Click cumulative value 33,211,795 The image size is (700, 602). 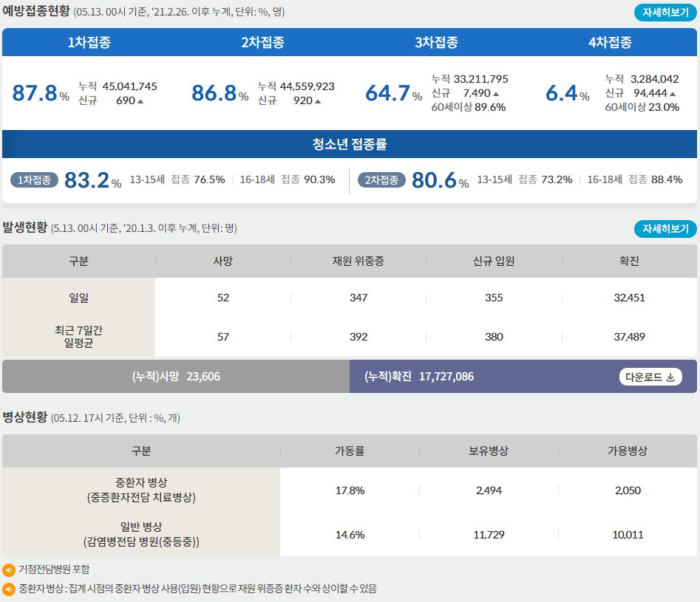pos(480,79)
